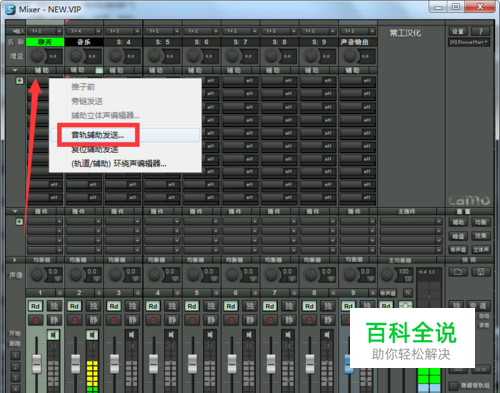
Task: Click the 春天 track name field
Action: coord(45,42)
